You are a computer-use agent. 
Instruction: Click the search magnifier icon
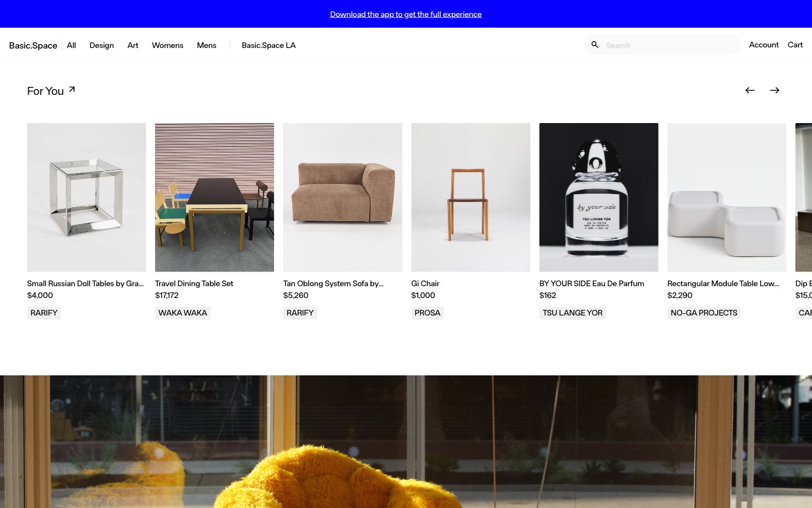pyautogui.click(x=594, y=45)
